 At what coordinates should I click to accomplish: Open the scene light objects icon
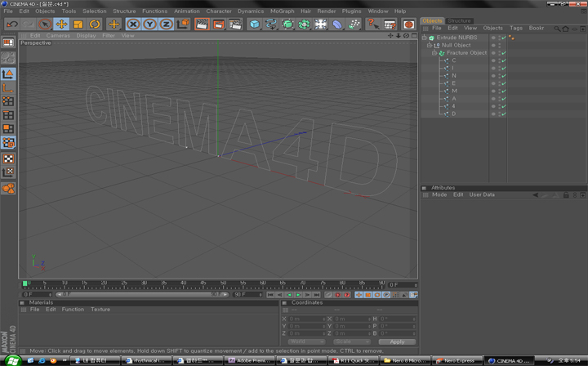321,25
